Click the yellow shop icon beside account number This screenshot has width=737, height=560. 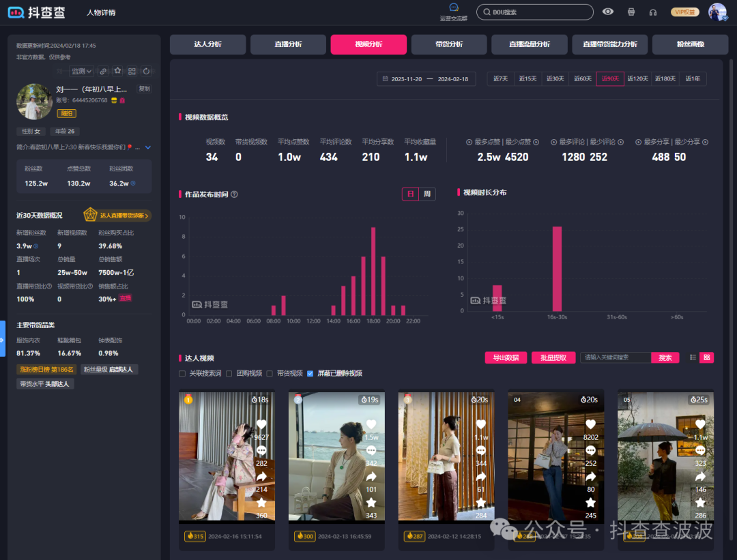click(x=114, y=100)
